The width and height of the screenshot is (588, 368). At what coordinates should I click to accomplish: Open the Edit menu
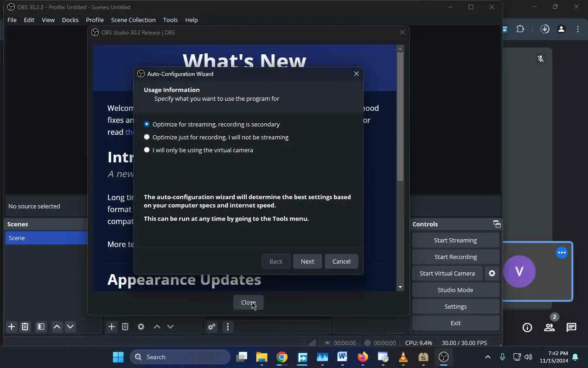pos(29,20)
